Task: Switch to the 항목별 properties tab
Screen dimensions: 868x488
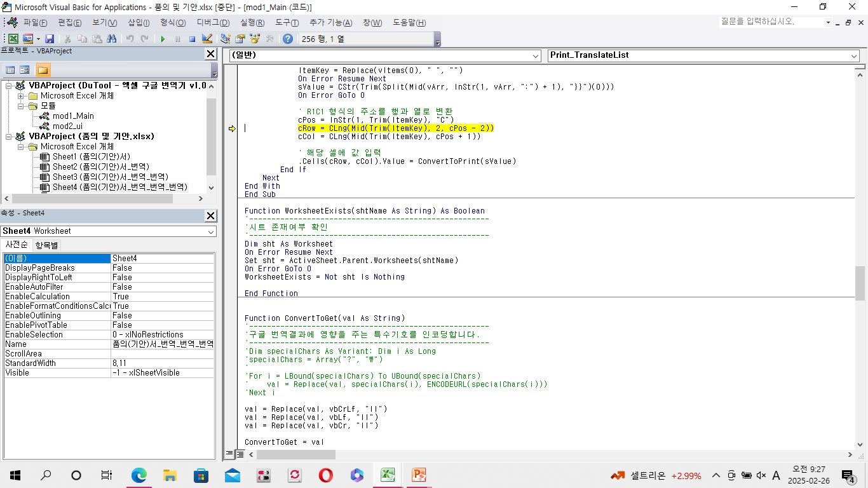Action: [46, 245]
